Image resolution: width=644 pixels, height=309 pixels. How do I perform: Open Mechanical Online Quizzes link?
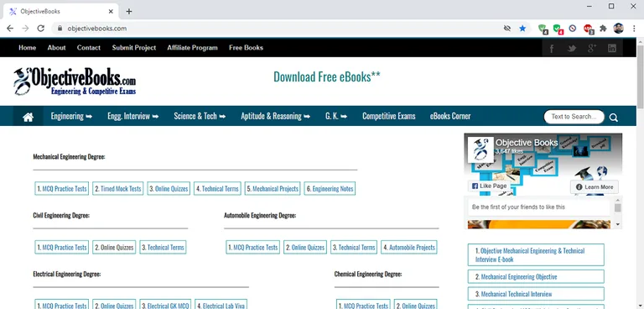point(169,189)
